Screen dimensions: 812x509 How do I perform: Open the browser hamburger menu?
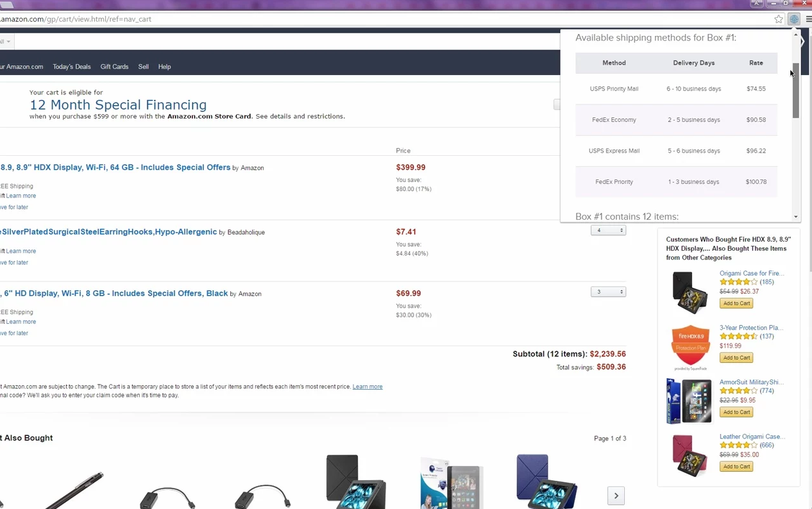(808, 19)
